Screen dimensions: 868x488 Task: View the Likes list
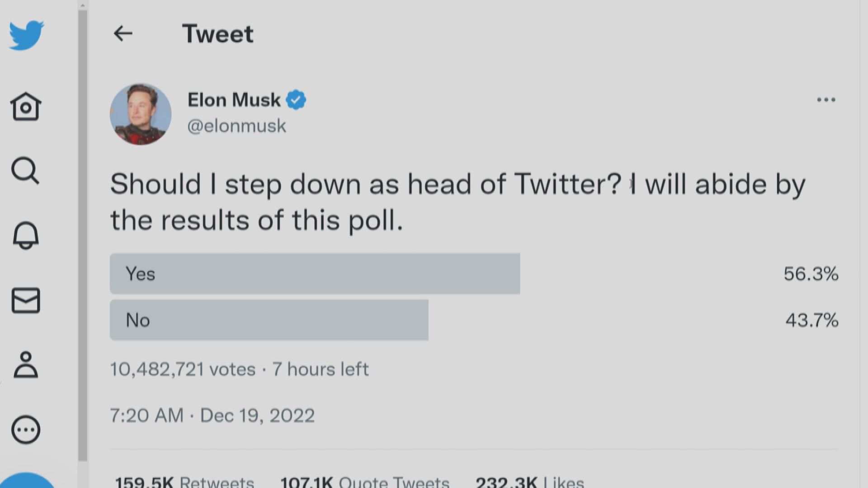pyautogui.click(x=530, y=482)
